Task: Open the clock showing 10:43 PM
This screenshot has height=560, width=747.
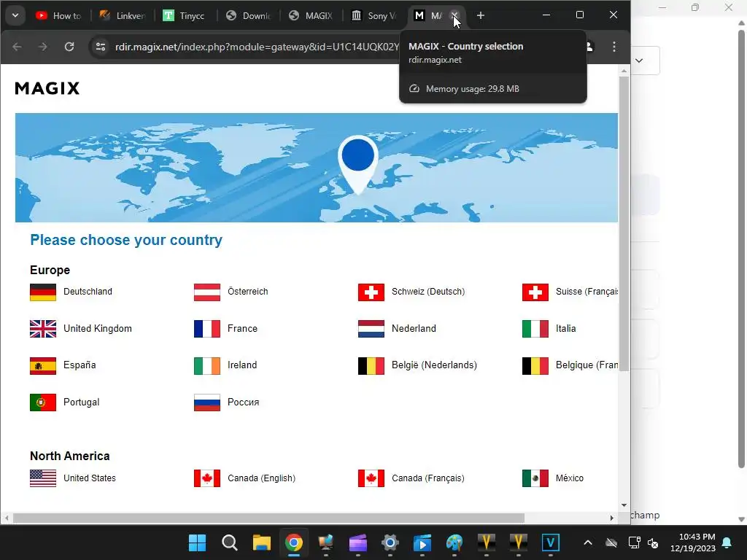Action: point(693,542)
